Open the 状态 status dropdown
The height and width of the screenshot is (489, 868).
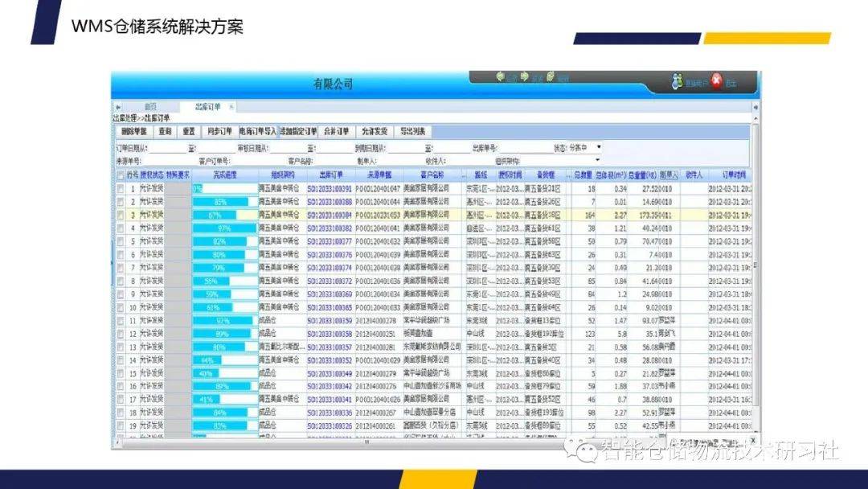click(x=599, y=148)
